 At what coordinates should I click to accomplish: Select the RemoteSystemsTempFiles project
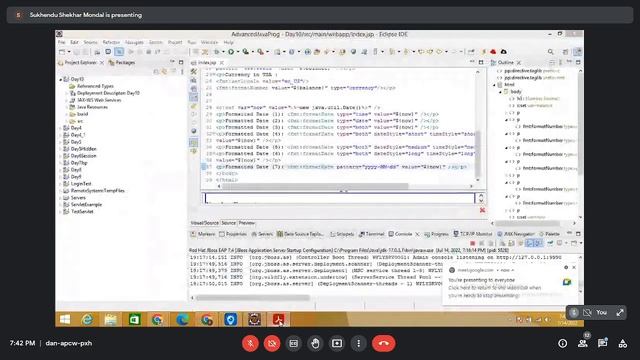pyautogui.click(x=97, y=191)
